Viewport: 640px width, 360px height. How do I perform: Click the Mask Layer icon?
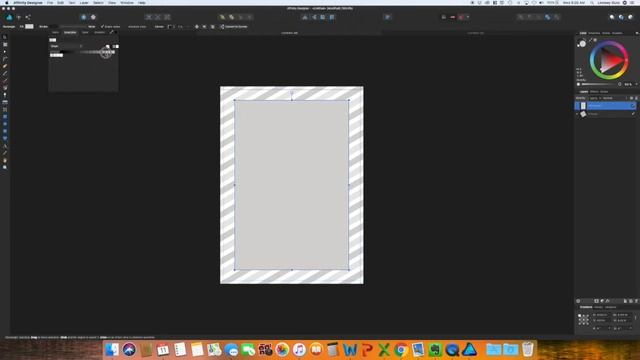coord(596,301)
